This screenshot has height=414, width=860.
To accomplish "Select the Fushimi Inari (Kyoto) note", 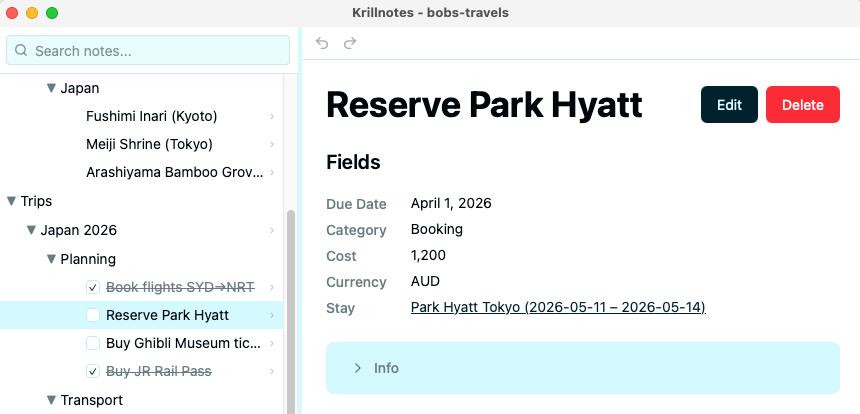I will pos(151,116).
